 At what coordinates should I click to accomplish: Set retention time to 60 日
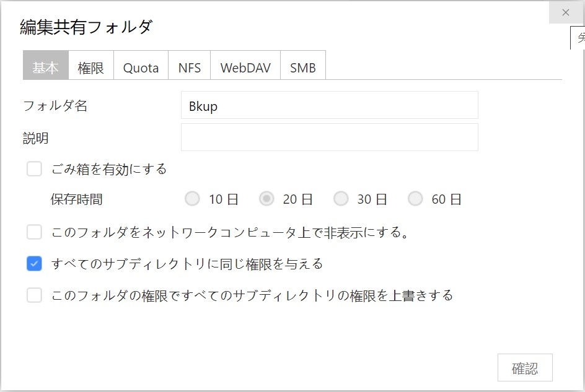click(415, 199)
